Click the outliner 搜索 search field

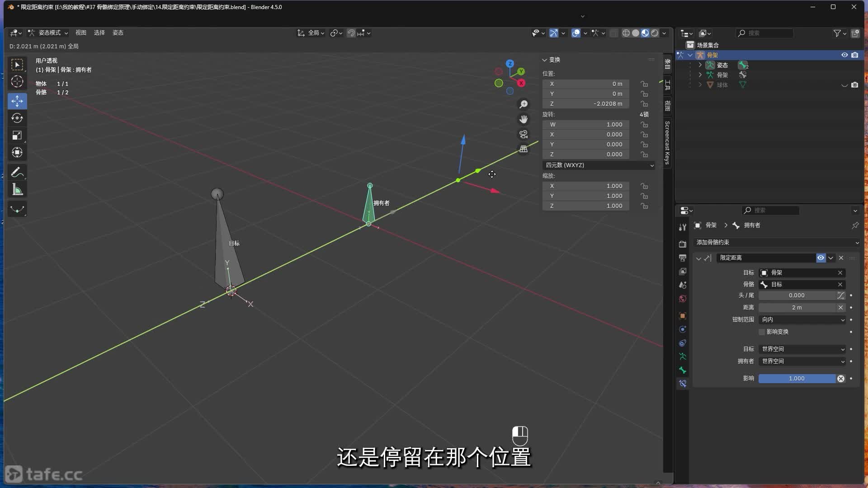point(765,33)
